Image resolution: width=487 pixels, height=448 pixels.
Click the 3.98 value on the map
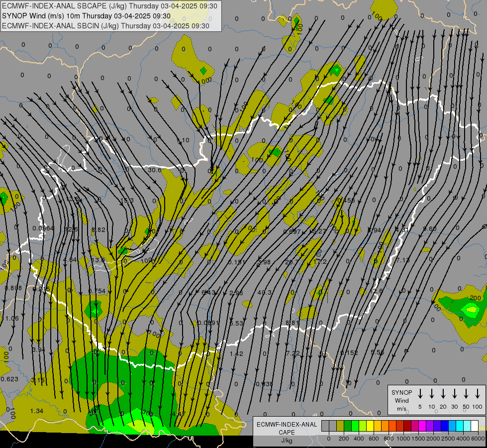click(x=264, y=262)
